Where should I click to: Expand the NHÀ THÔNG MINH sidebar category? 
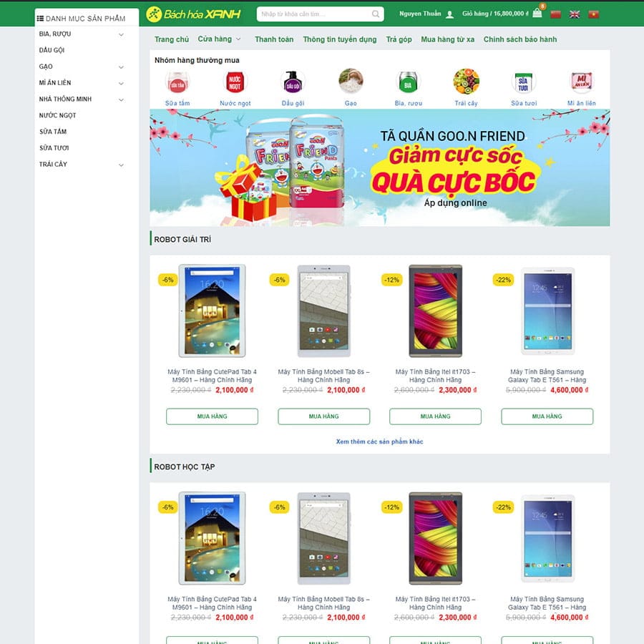(x=121, y=99)
